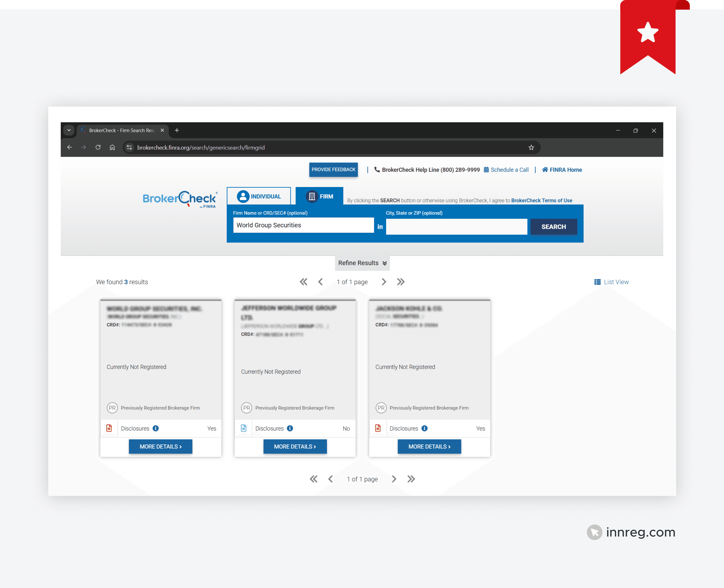Click More Details on the first firm card
This screenshot has height=588, width=724.
click(x=161, y=446)
